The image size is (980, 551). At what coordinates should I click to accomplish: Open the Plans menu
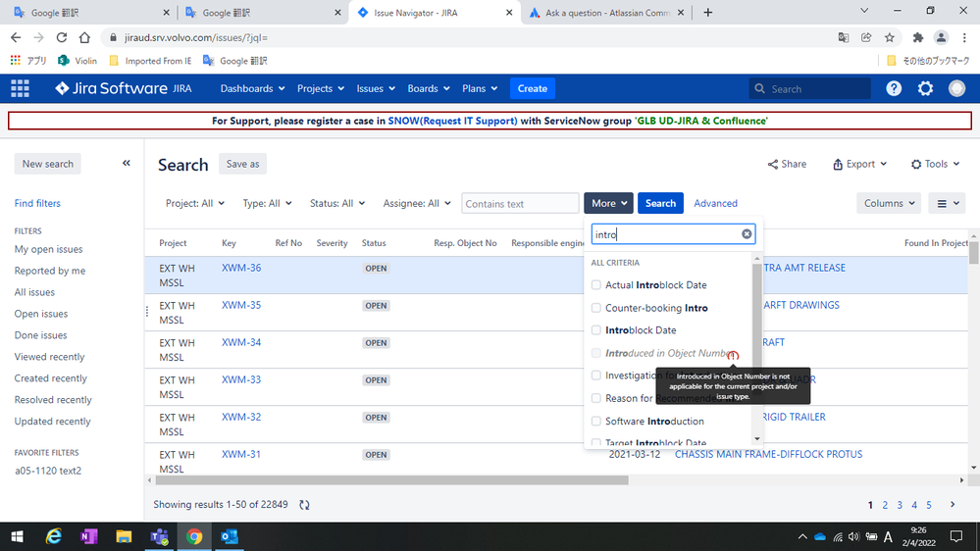[480, 88]
